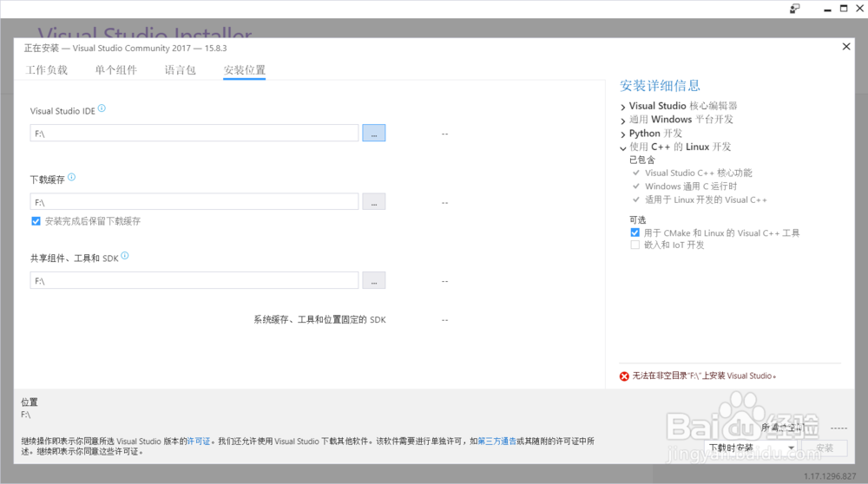This screenshot has height=484, width=868.
Task: Open the 第三方通告 link
Action: (x=496, y=441)
